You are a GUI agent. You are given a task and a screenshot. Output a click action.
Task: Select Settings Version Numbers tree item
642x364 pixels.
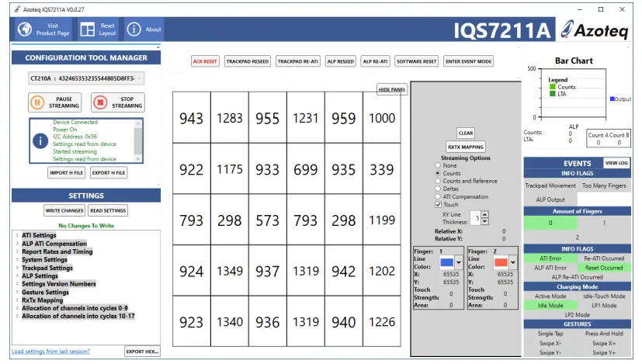point(58,284)
